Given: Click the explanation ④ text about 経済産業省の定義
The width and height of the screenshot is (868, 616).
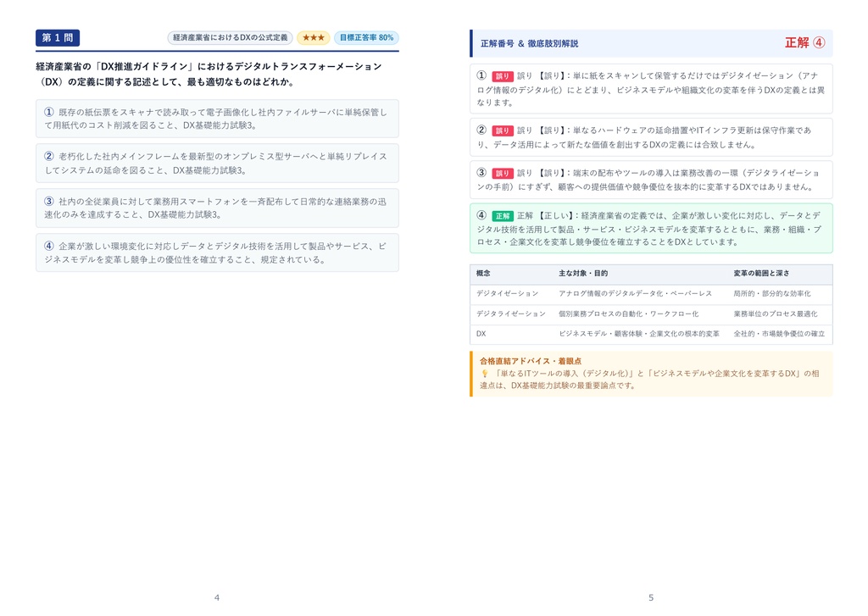Looking at the screenshot, I should [648, 229].
